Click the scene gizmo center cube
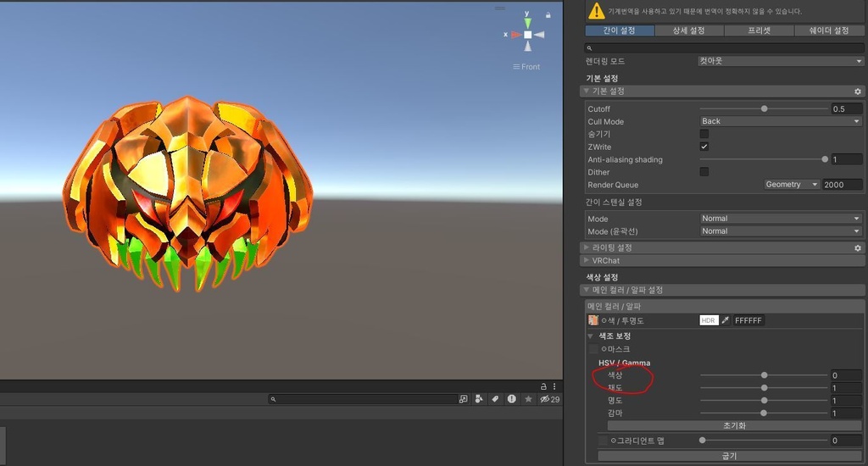Screen dimensions: 868x466 527,34
